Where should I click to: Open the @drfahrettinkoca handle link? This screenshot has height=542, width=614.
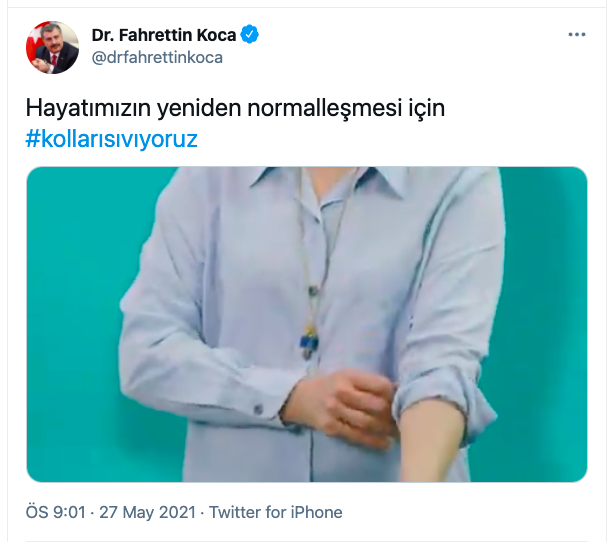(x=157, y=58)
